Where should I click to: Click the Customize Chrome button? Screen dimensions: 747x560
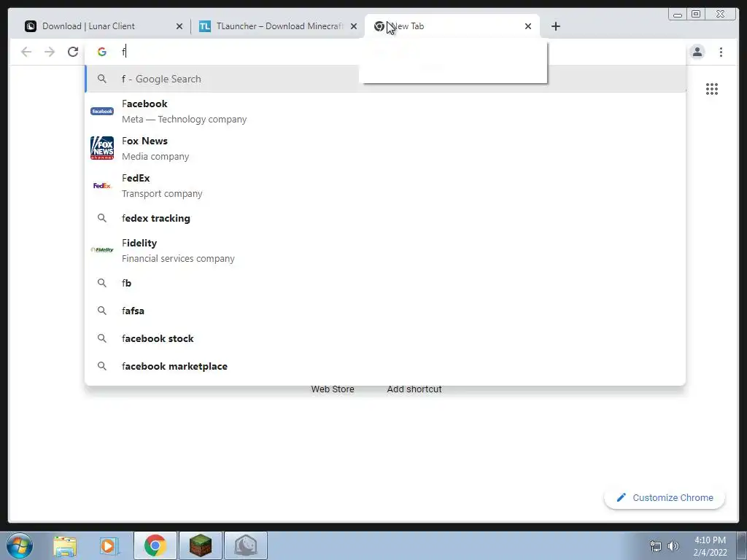click(665, 497)
